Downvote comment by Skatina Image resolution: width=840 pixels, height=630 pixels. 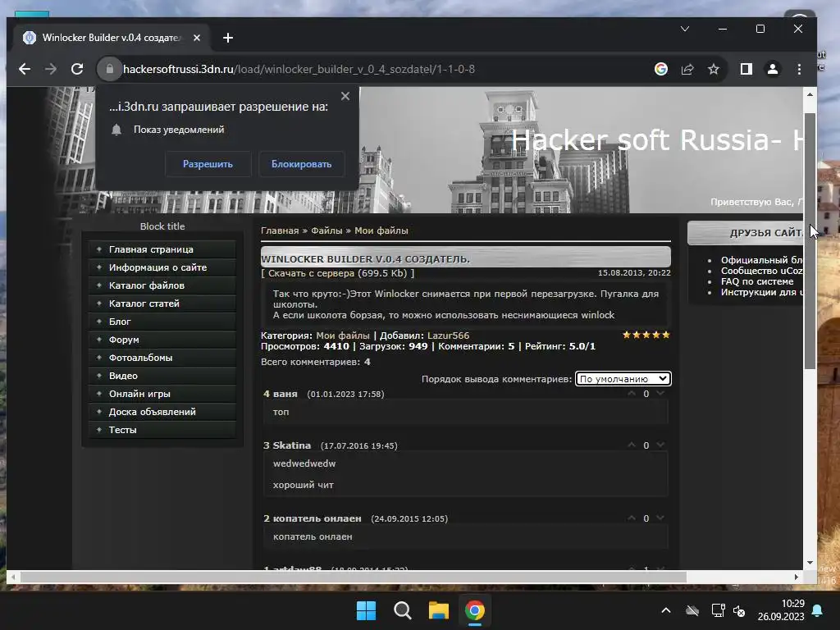click(660, 445)
